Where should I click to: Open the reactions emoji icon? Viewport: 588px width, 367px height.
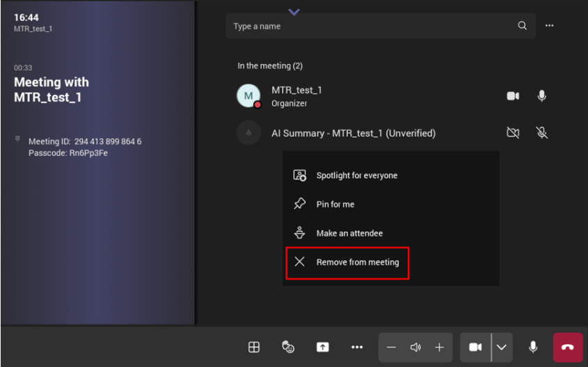[x=288, y=347]
